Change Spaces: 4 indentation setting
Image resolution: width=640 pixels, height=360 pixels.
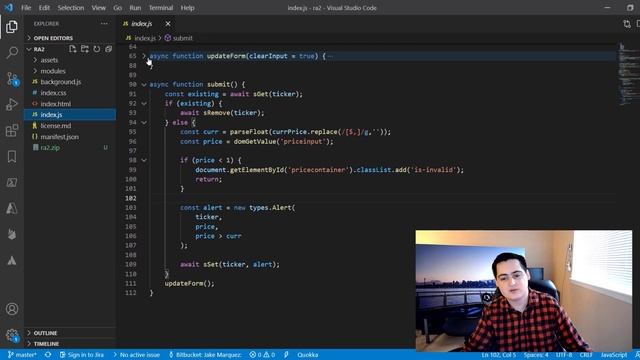coord(536,355)
